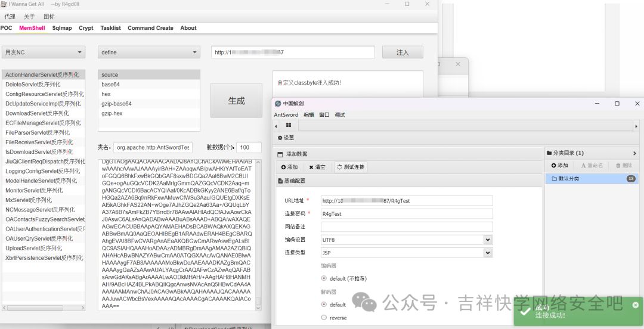Click the 类名 class name field
The height and width of the screenshot is (329, 644).
(153, 147)
